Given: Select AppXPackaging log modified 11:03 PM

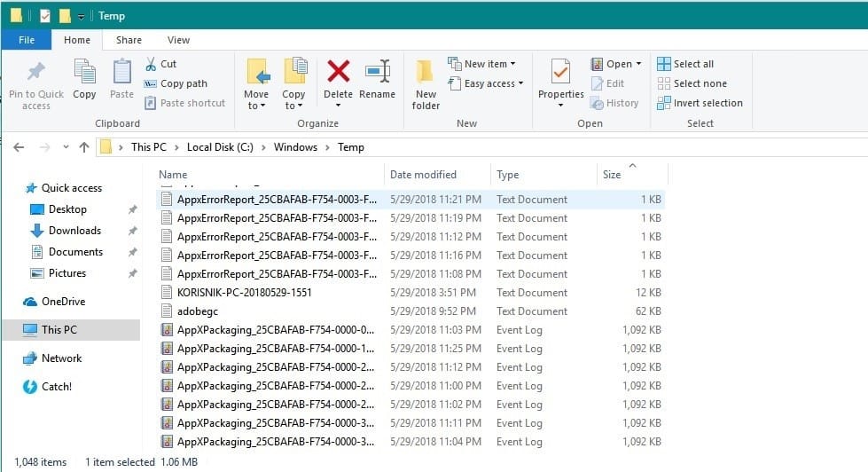Looking at the screenshot, I should pyautogui.click(x=411, y=330).
